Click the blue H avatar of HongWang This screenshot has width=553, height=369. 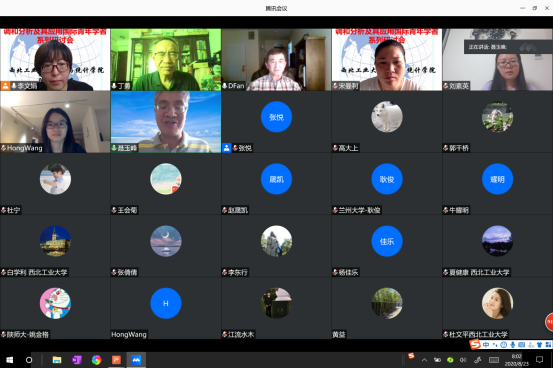166,303
